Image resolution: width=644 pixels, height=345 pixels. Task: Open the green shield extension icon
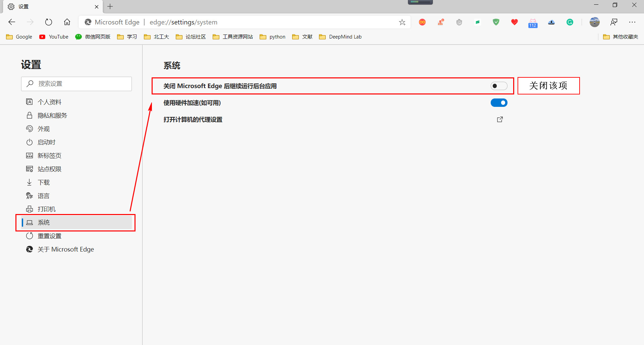(x=496, y=22)
